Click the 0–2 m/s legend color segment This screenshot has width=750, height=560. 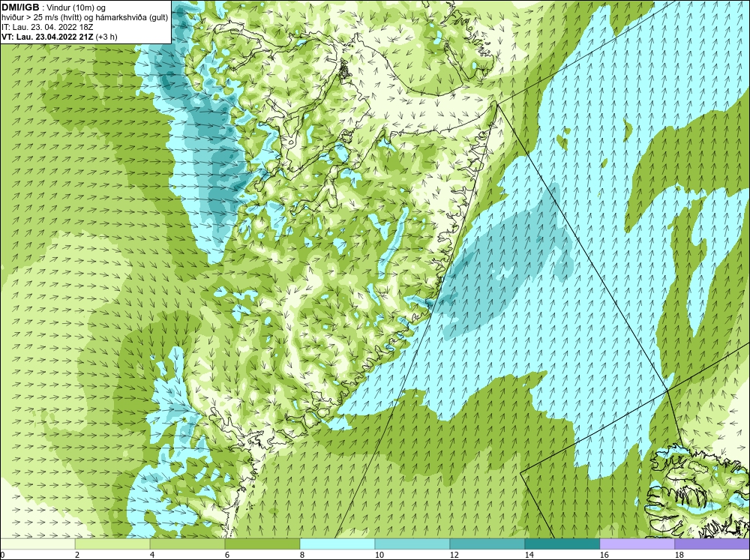(37, 544)
